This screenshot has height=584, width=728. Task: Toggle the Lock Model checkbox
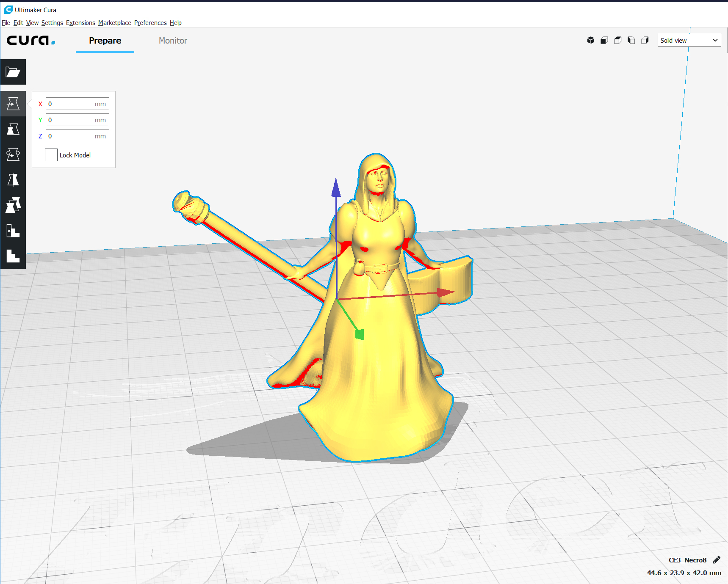(51, 155)
